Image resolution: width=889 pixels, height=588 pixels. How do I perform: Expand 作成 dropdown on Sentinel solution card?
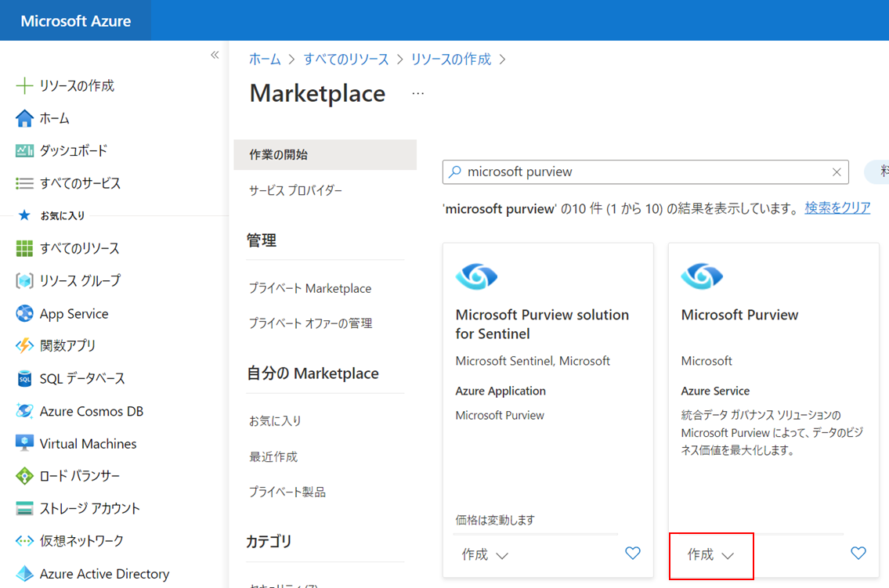click(485, 555)
